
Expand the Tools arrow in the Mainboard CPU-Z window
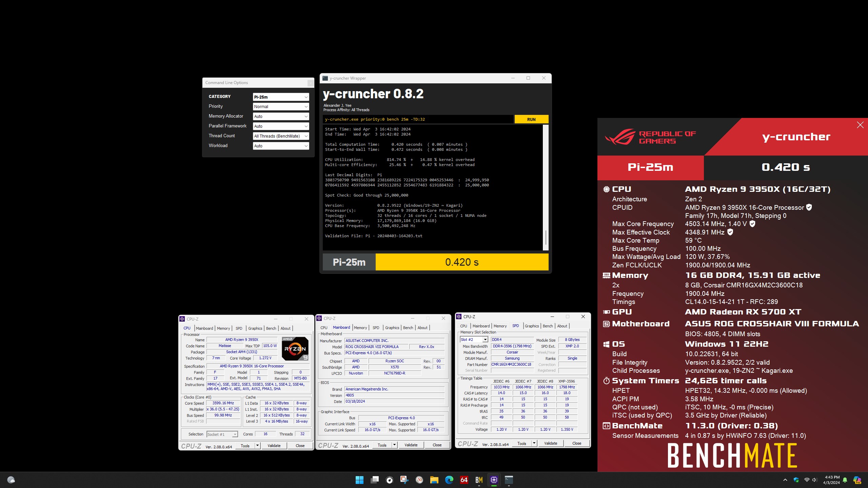394,445
